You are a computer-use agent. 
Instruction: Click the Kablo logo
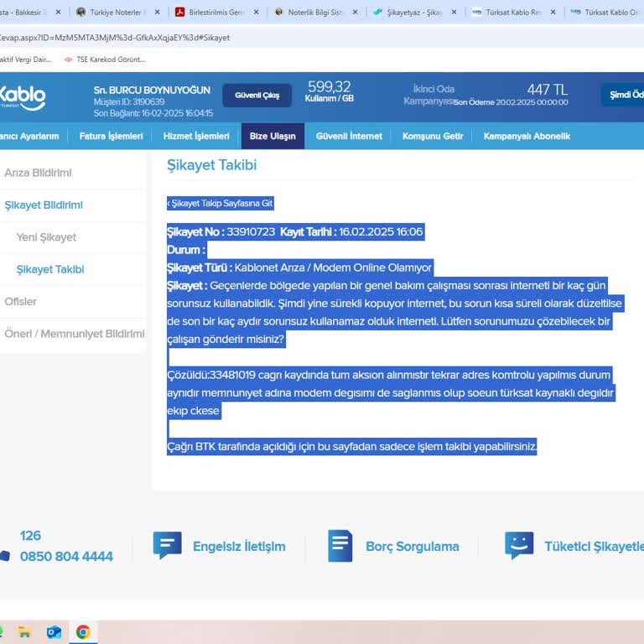(23, 98)
